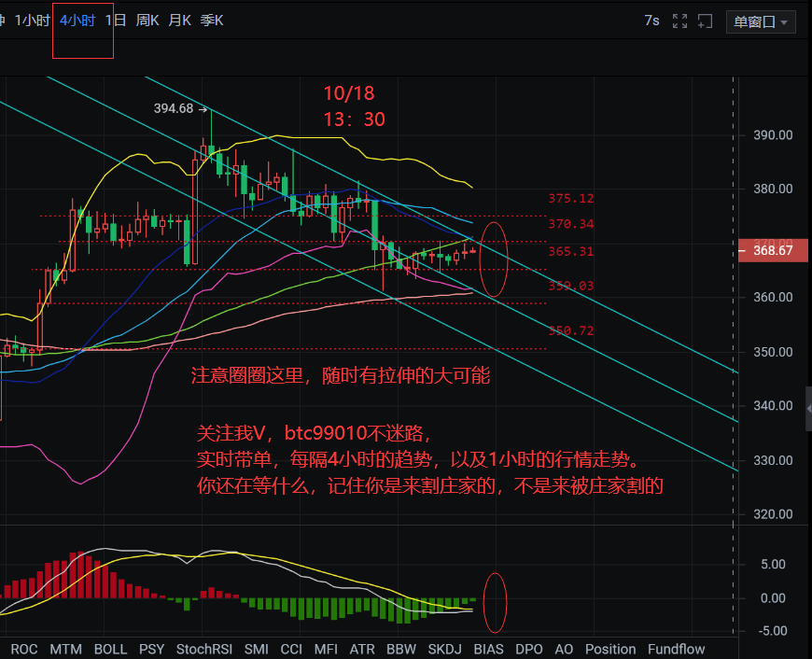The height and width of the screenshot is (659, 812).
Task: Switch to the 1日 daily chart tab
Action: click(113, 19)
